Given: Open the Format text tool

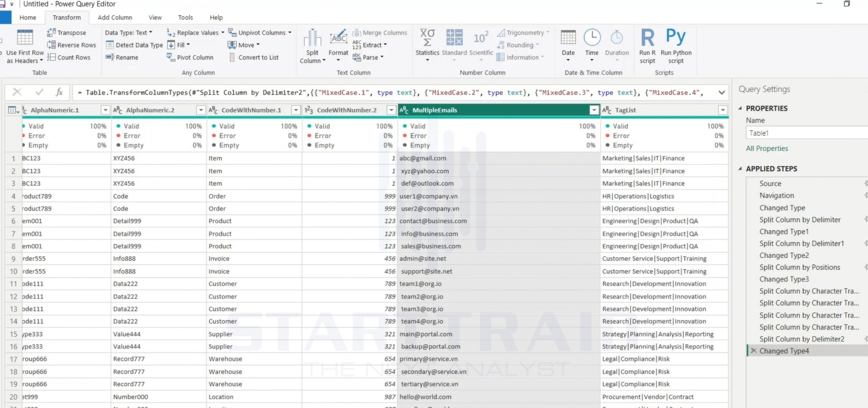Looking at the screenshot, I should click(338, 46).
